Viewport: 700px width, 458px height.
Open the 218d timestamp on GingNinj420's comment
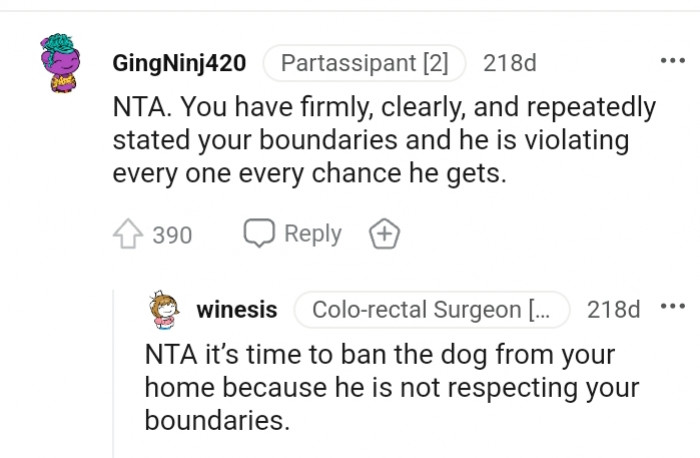[509, 63]
